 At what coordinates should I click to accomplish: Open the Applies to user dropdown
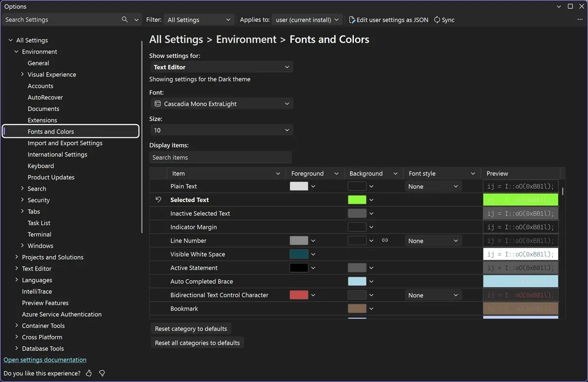(x=307, y=20)
